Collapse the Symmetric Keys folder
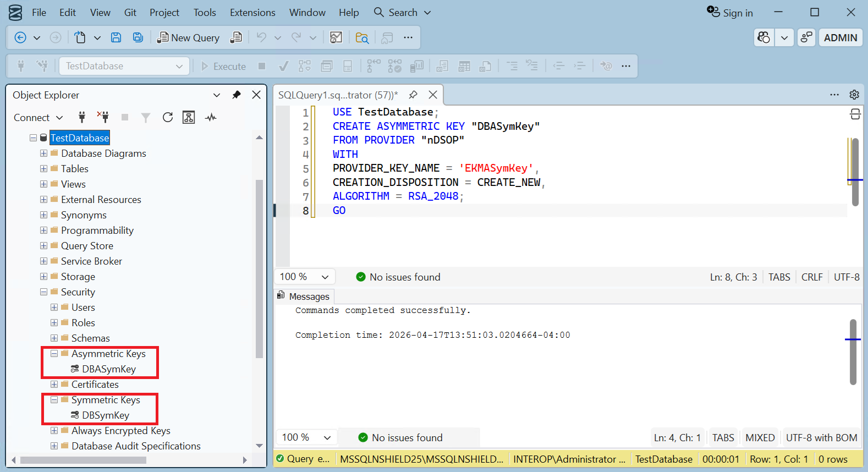Screen dimensions: 868x472 point(54,400)
